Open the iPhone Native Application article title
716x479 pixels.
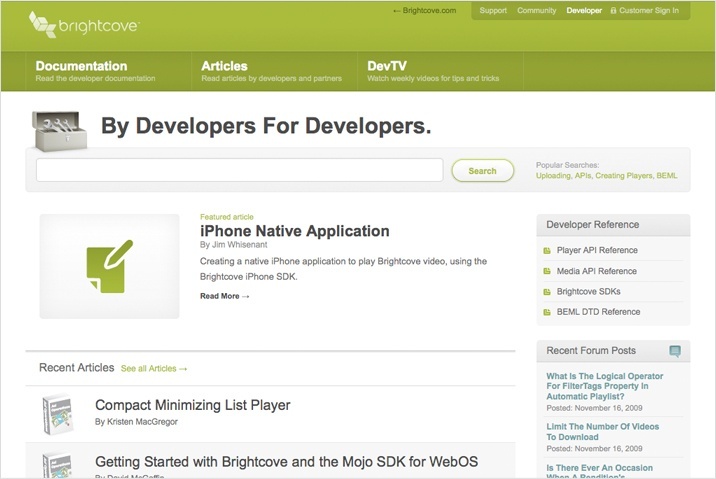[295, 231]
